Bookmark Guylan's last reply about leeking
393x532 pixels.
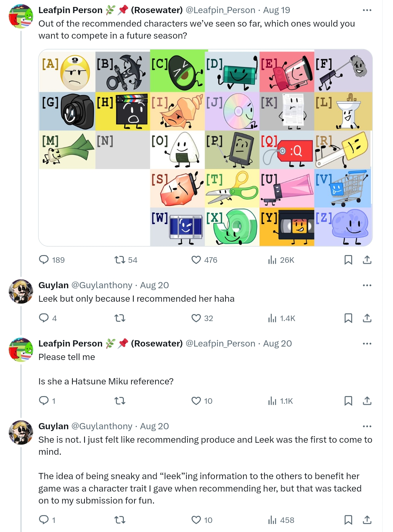(x=348, y=520)
